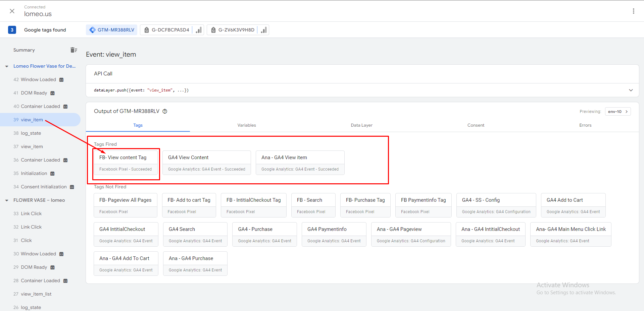Click the clear events icon beside Summary
This screenshot has height=311, width=644.
coord(73,50)
